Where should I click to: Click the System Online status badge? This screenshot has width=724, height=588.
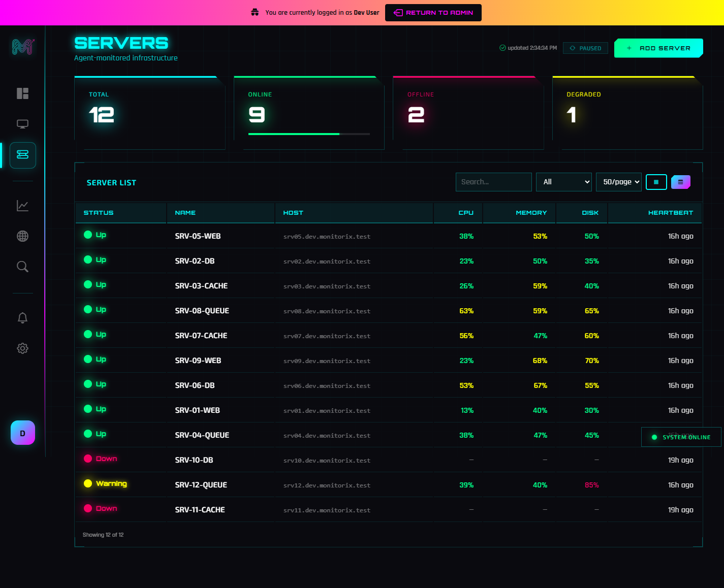[681, 437]
